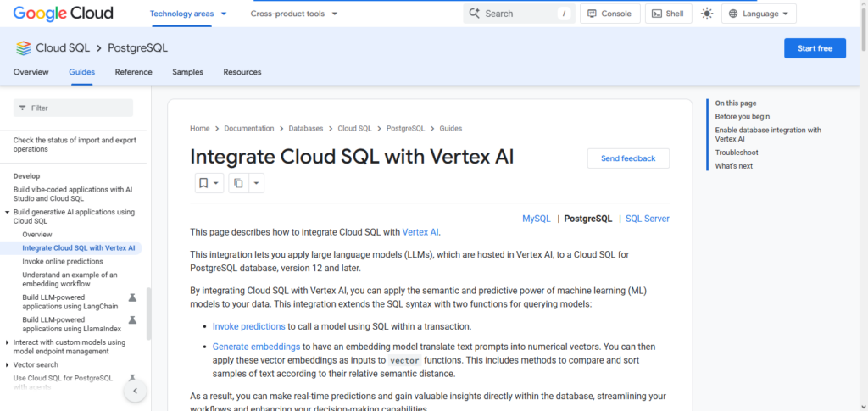Collapse the sidebar with chevron button
The image size is (868, 411).
tap(135, 392)
